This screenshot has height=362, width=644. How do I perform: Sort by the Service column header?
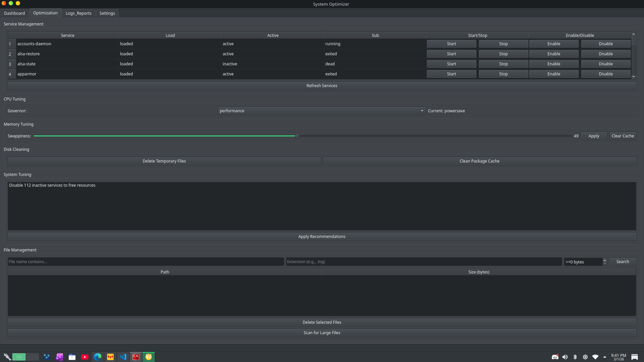(67, 35)
